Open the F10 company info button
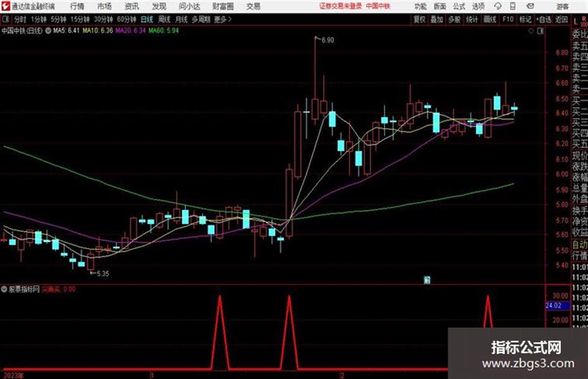Screen dimensions: 588x379 (x=508, y=19)
